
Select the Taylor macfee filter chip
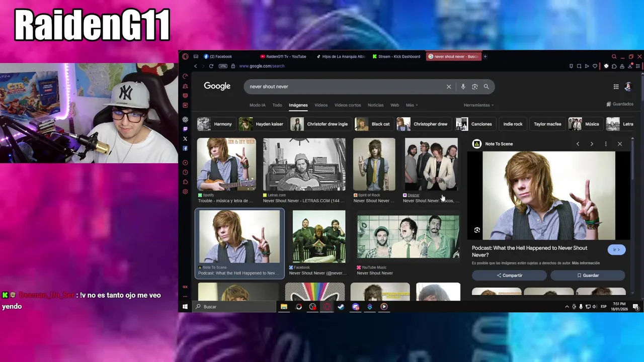547,124
